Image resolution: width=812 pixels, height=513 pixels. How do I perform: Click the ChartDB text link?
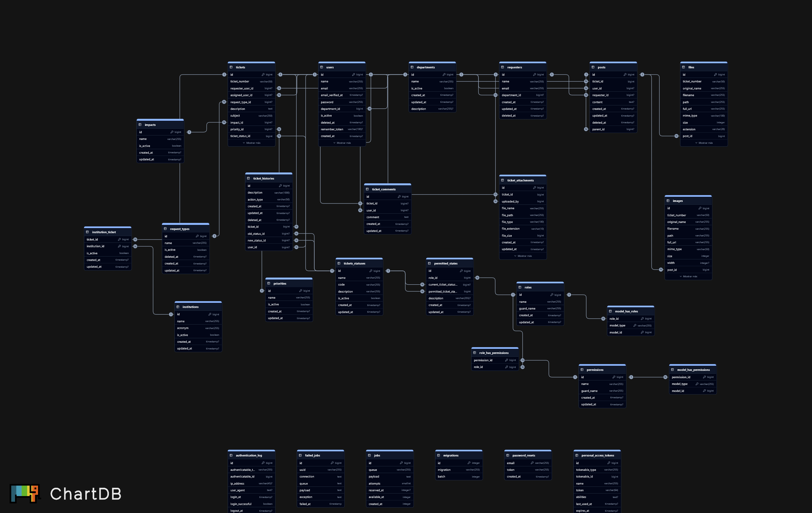(86, 494)
